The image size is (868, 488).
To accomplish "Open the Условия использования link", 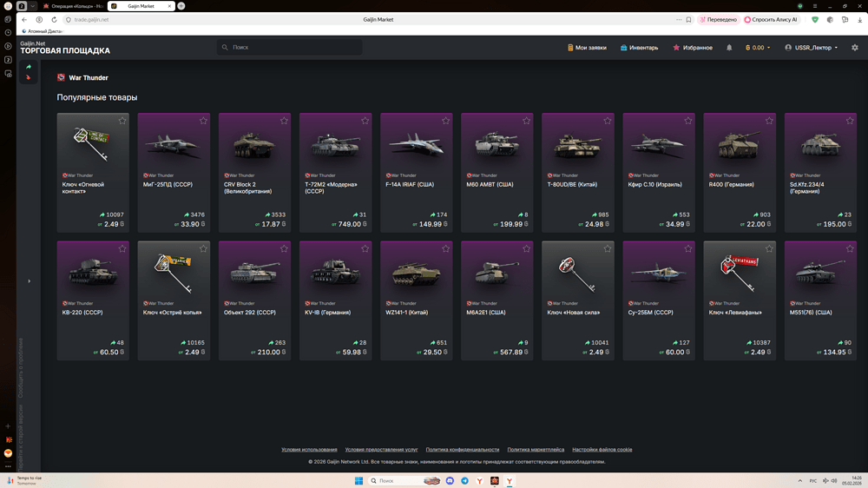I will [x=309, y=450].
